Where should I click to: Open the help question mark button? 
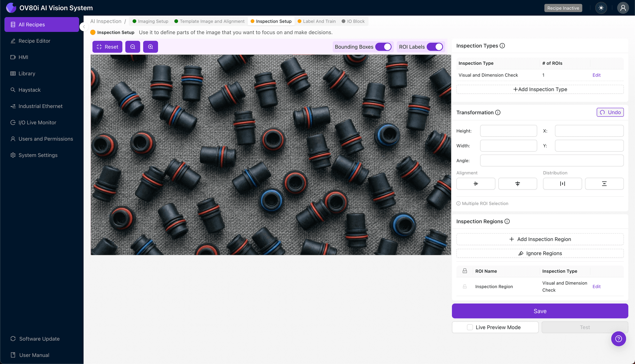click(618, 339)
